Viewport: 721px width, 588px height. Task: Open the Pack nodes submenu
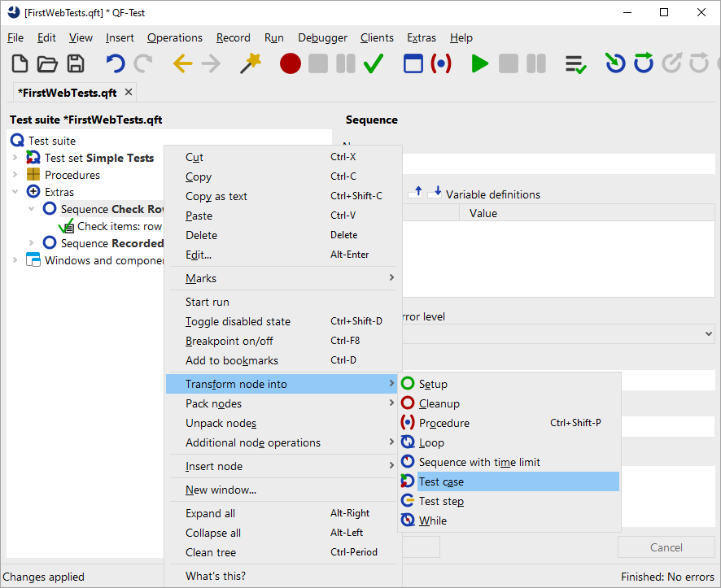click(x=283, y=403)
